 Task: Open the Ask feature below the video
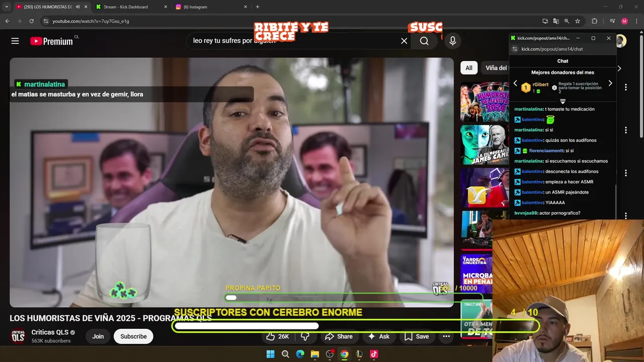[379, 336]
